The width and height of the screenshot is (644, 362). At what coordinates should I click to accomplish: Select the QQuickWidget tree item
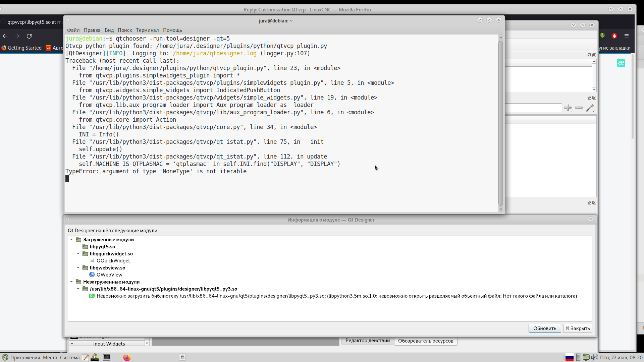113,261
